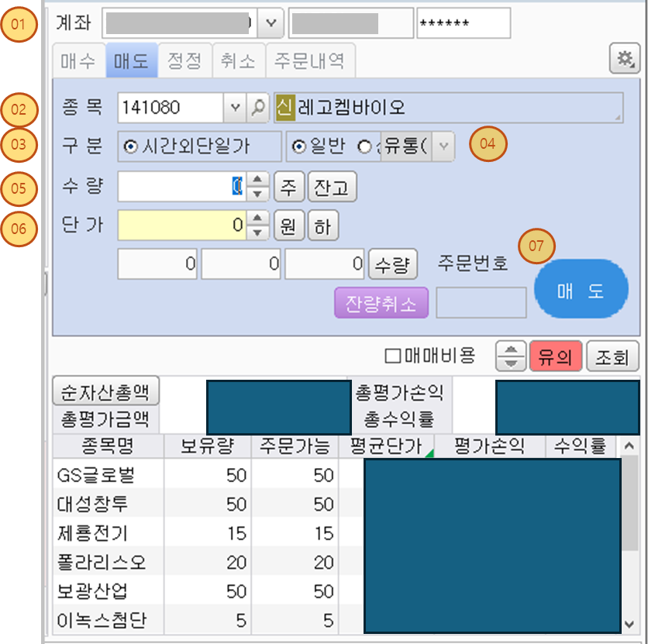Click the 종목명 column header
The image size is (648, 644).
(109, 446)
